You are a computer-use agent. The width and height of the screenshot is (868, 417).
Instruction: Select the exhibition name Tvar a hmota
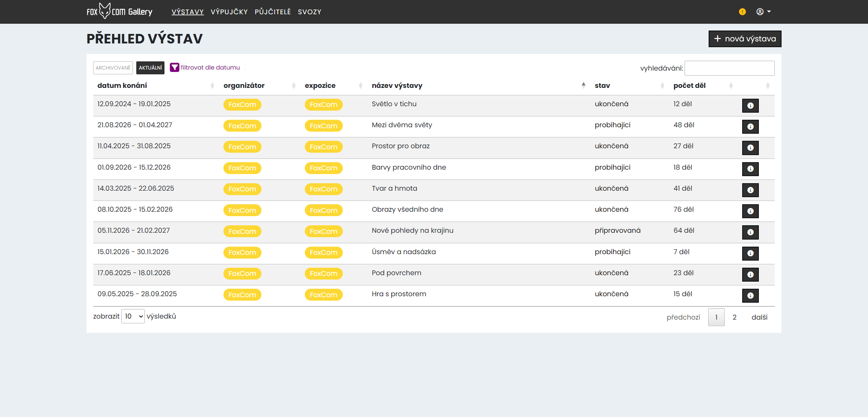tap(394, 188)
